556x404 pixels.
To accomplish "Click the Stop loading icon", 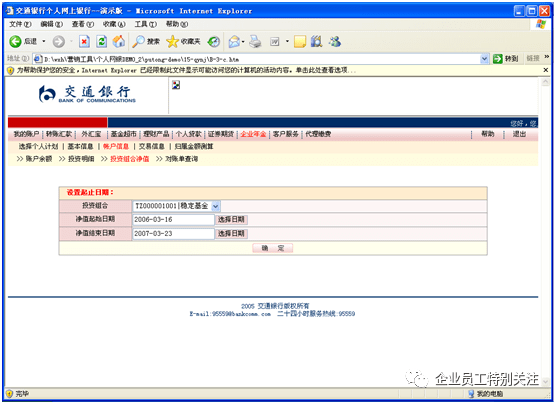I will [x=84, y=42].
